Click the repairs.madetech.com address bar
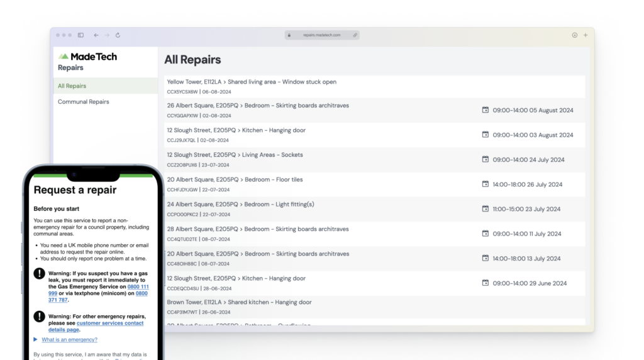 322,35
